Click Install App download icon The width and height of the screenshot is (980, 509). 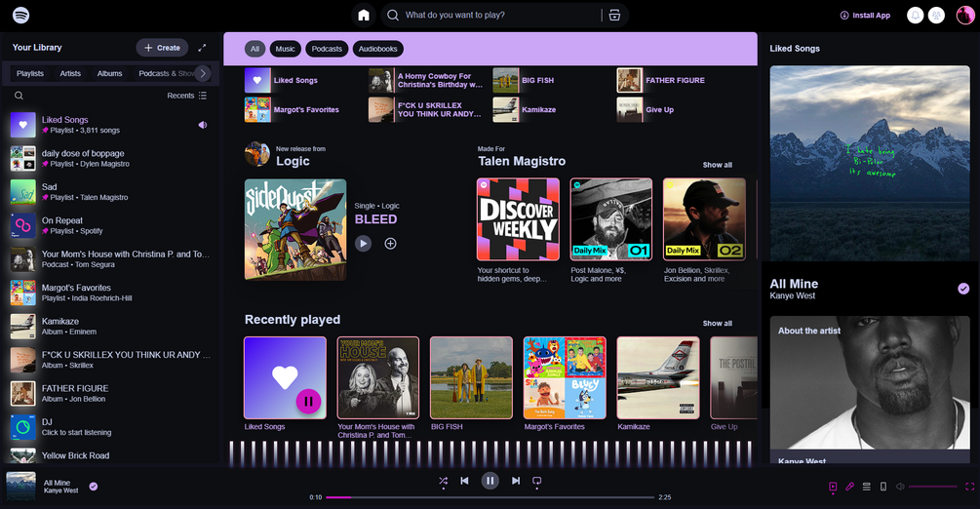(844, 15)
